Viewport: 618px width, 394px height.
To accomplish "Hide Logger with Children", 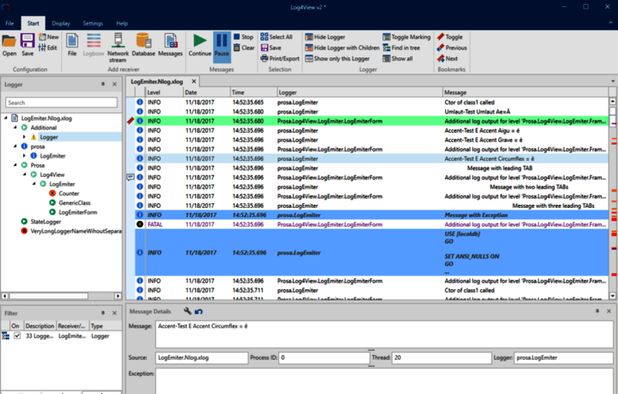I will [x=342, y=48].
